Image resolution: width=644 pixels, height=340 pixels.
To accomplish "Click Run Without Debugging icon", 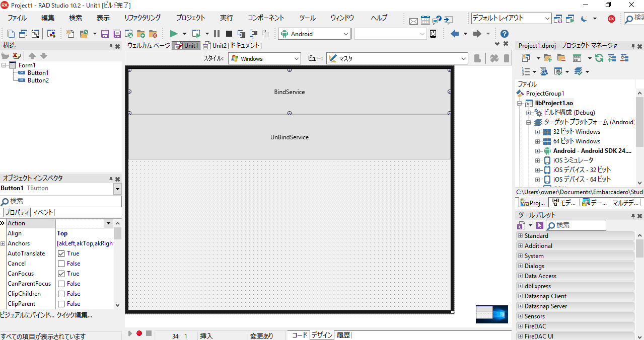I will [x=196, y=34].
